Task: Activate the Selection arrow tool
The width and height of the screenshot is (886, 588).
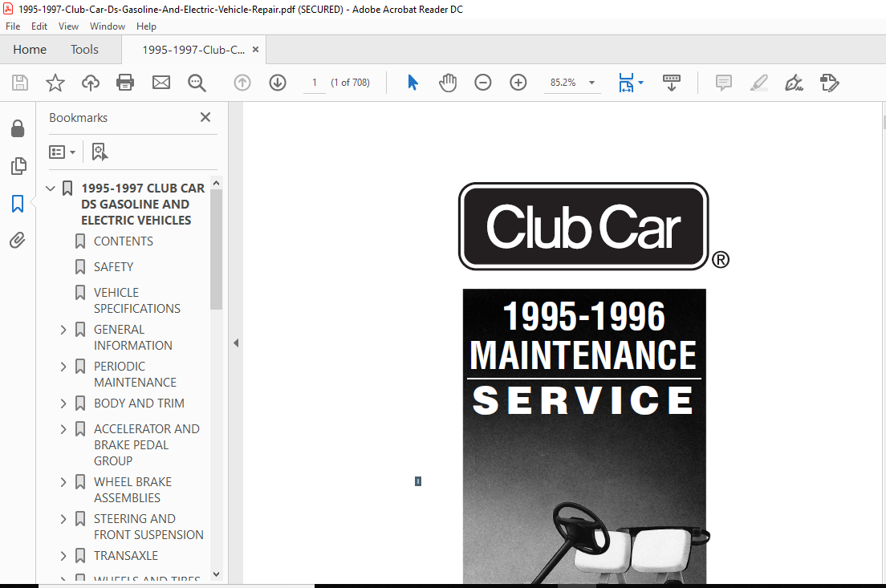Action: [x=413, y=83]
